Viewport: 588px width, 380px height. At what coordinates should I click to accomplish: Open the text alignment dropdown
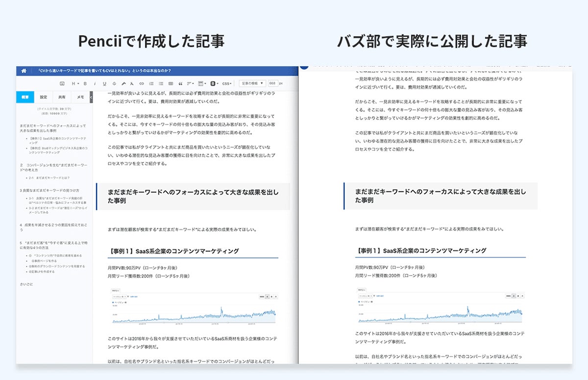(191, 84)
